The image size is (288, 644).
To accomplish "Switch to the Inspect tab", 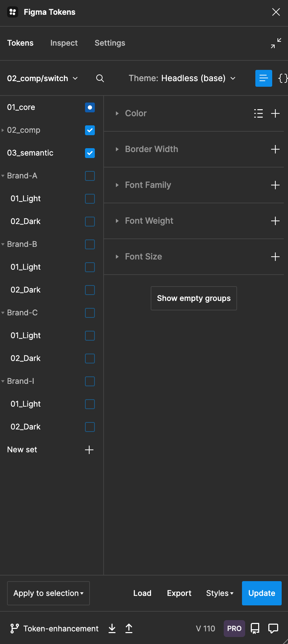I will pyautogui.click(x=64, y=43).
